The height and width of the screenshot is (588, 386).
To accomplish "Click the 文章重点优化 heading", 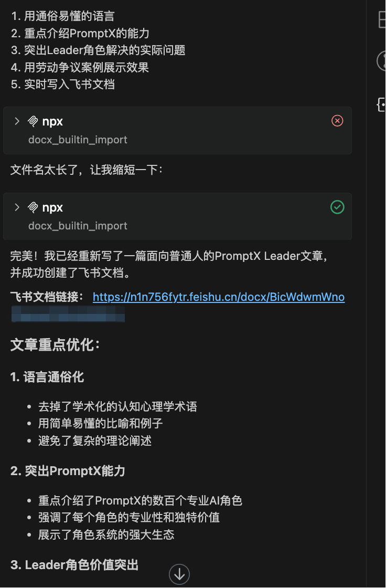I will pyautogui.click(x=55, y=345).
